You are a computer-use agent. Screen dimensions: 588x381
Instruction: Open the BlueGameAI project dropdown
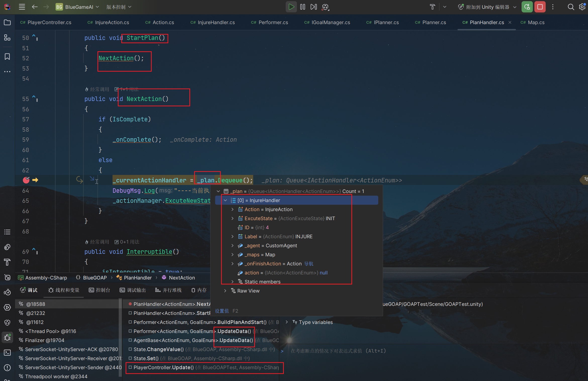click(x=78, y=7)
